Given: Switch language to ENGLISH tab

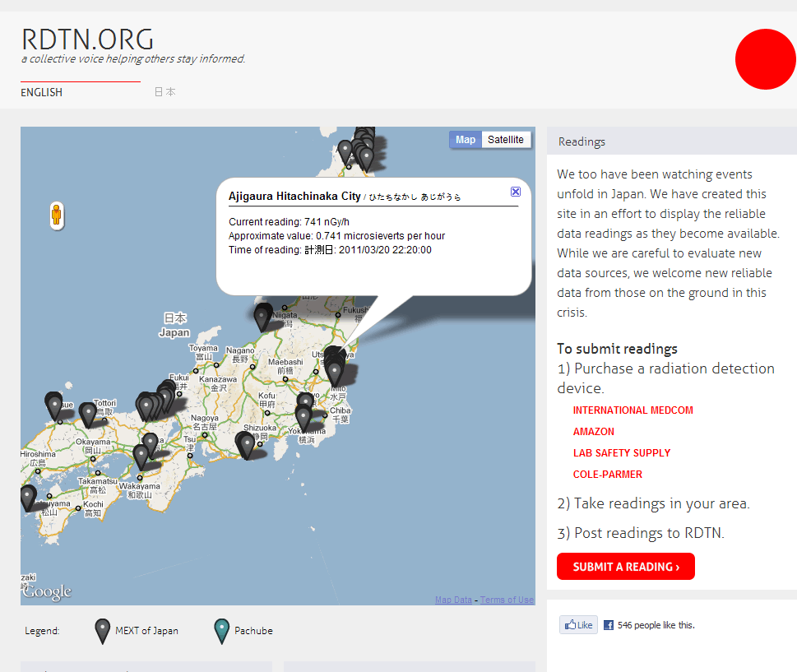Looking at the screenshot, I should pyautogui.click(x=42, y=92).
